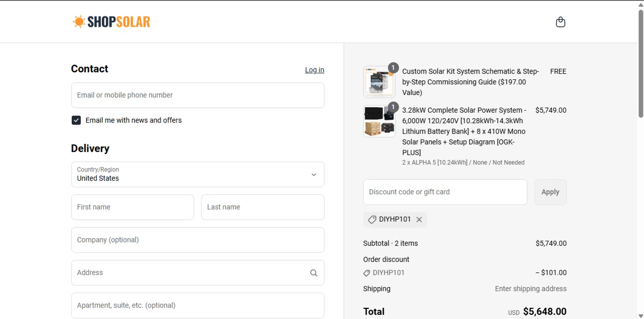The width and height of the screenshot is (644, 319).
Task: Focus the Discount code or gift card field
Action: click(445, 192)
